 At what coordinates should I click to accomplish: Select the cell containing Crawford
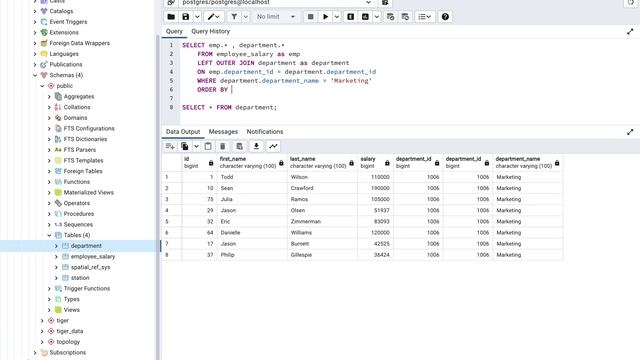coord(322,188)
